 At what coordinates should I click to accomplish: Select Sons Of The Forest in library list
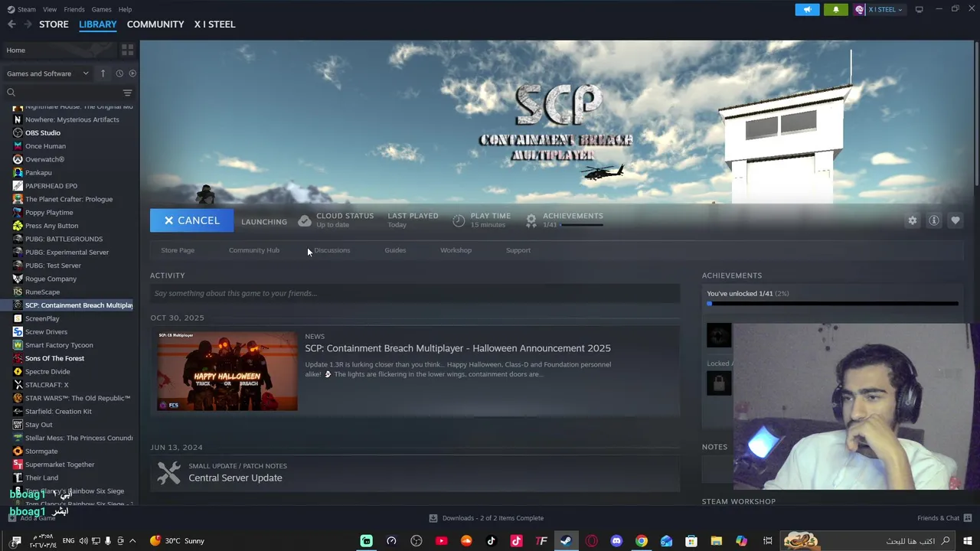click(x=54, y=358)
